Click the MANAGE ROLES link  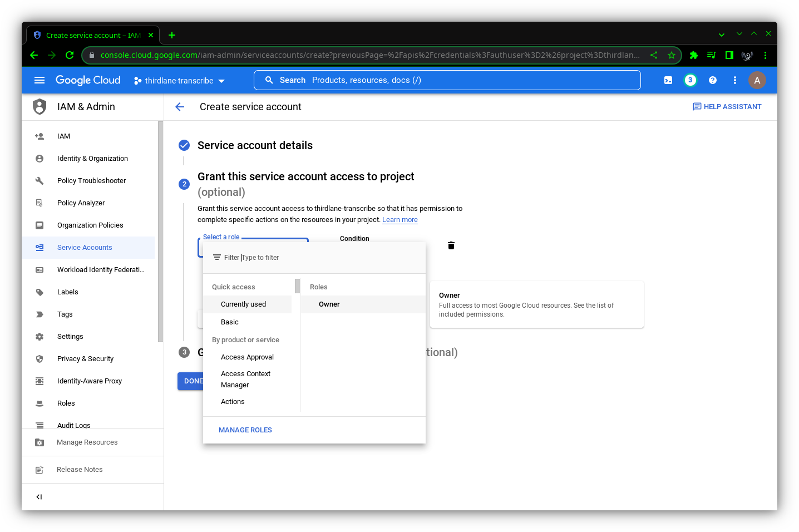click(245, 430)
